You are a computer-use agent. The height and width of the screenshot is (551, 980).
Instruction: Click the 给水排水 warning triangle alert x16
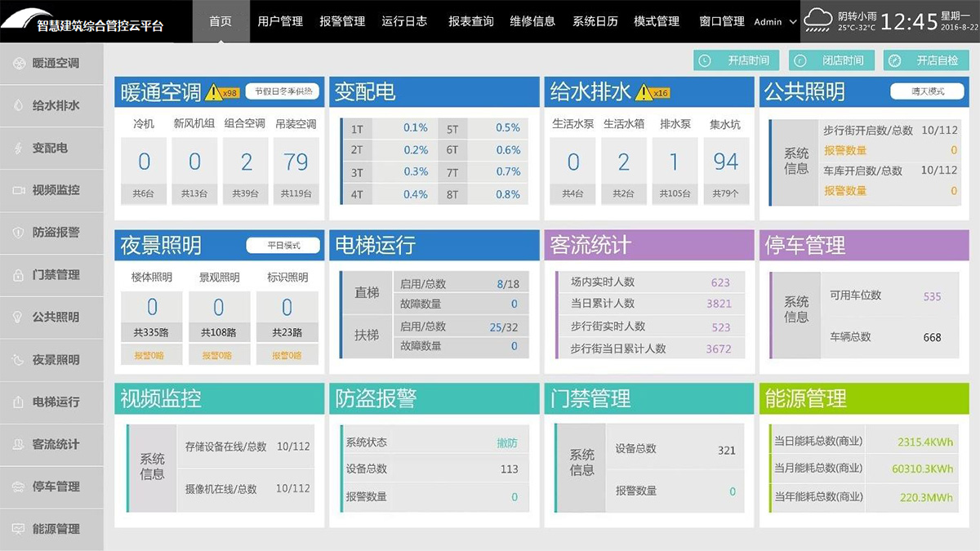click(644, 92)
